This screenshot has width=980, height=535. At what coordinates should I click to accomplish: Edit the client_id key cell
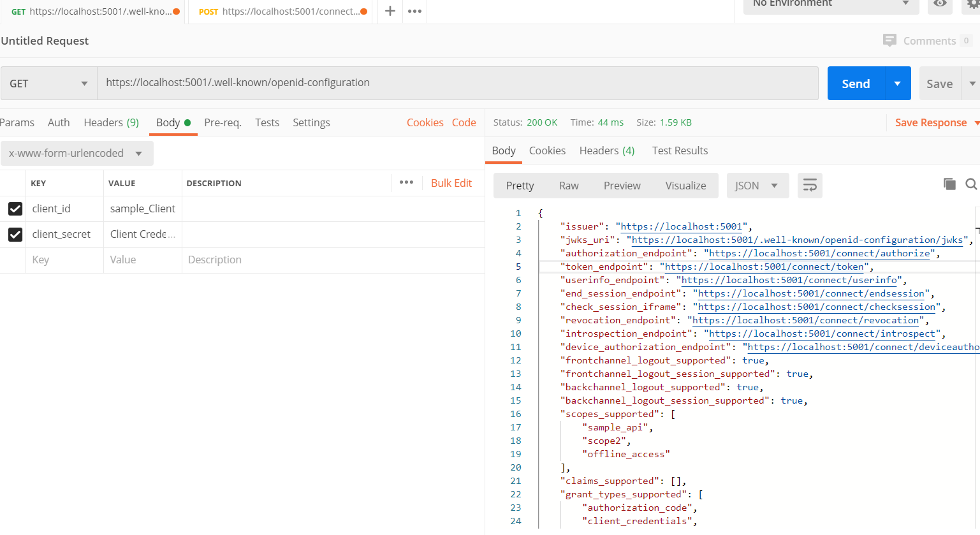pos(64,209)
